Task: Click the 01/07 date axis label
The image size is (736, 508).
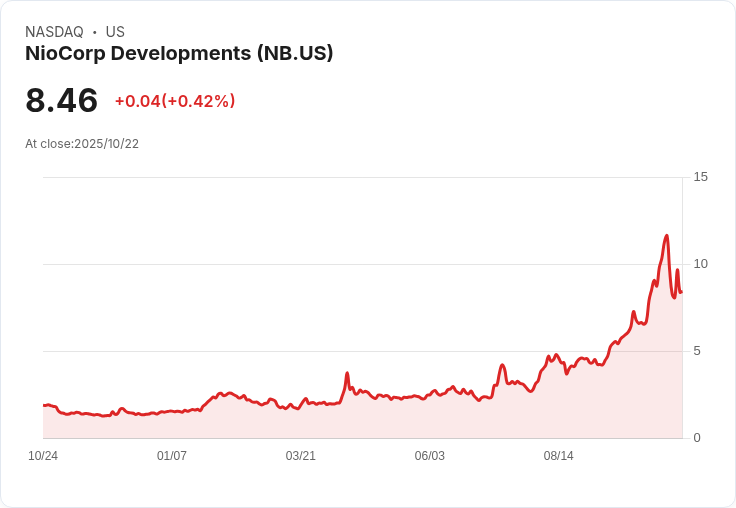Action: coord(172,456)
